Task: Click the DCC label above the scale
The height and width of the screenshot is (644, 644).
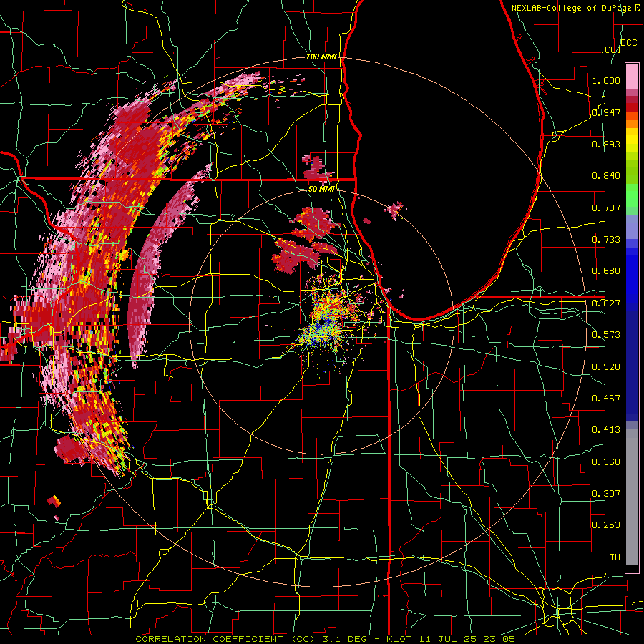Action: [628, 43]
